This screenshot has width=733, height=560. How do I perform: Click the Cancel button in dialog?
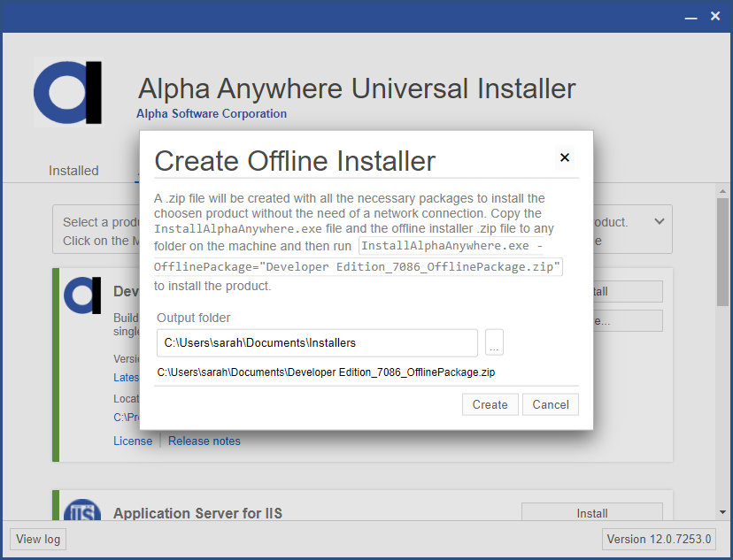pos(551,404)
